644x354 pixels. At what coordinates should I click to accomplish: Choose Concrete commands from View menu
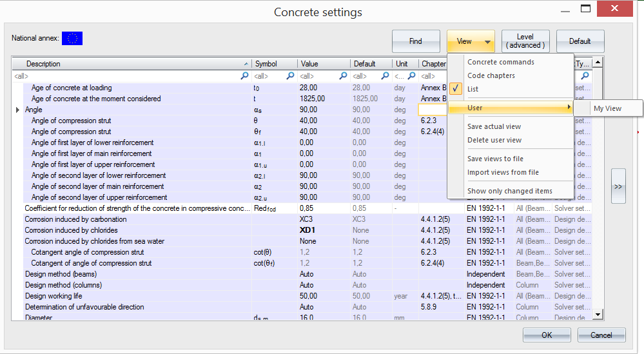click(500, 62)
